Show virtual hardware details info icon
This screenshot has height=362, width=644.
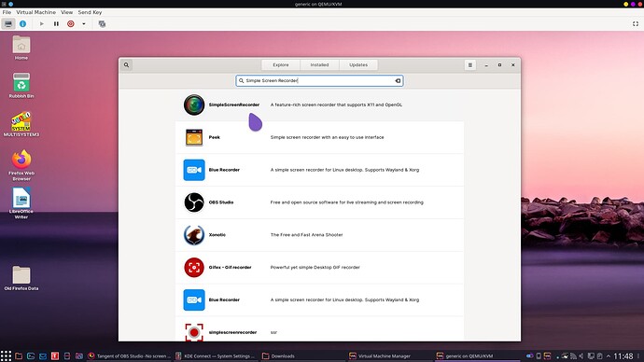tap(23, 24)
